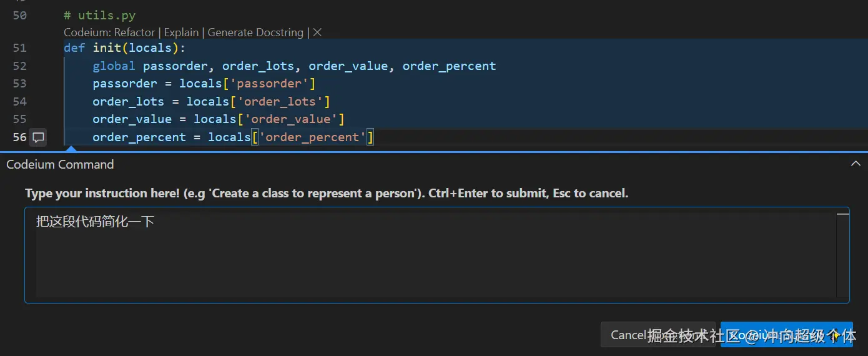Screen dimensions: 868x356
Task: Dismiss the Codeium code lens with X
Action: tap(317, 32)
